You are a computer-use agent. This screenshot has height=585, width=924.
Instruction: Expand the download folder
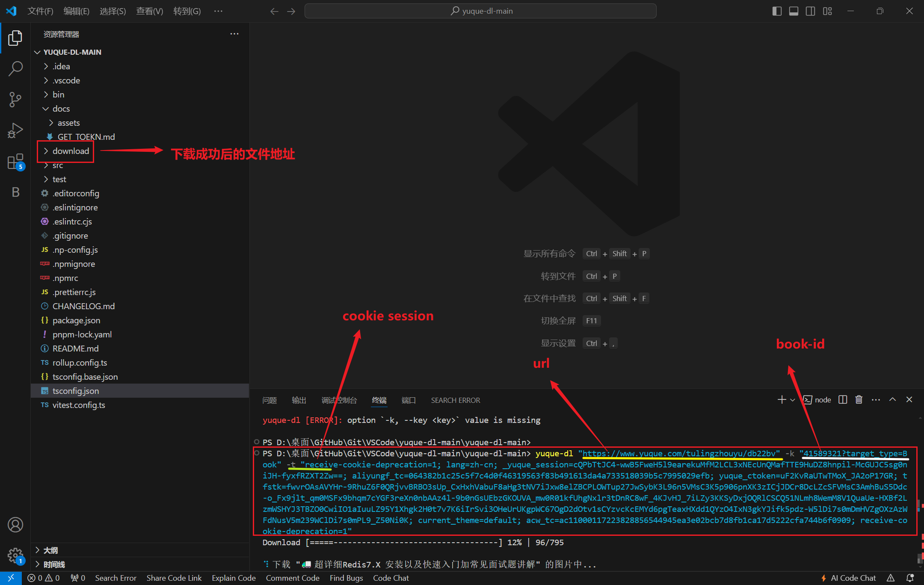point(71,151)
